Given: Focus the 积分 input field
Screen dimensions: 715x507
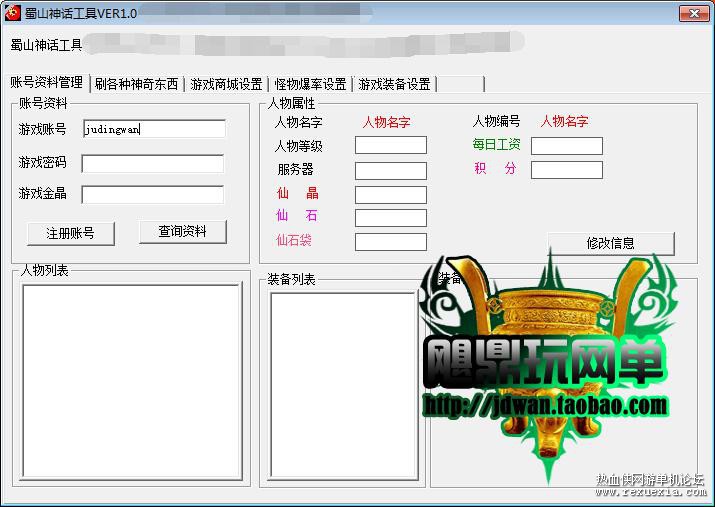Looking at the screenshot, I should [567, 170].
